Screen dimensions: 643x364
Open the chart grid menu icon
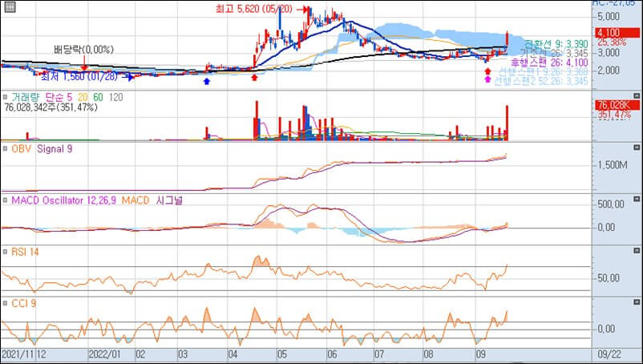pos(10,7)
